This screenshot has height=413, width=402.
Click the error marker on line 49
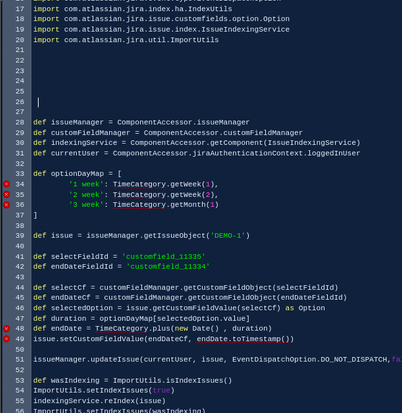click(x=6, y=339)
